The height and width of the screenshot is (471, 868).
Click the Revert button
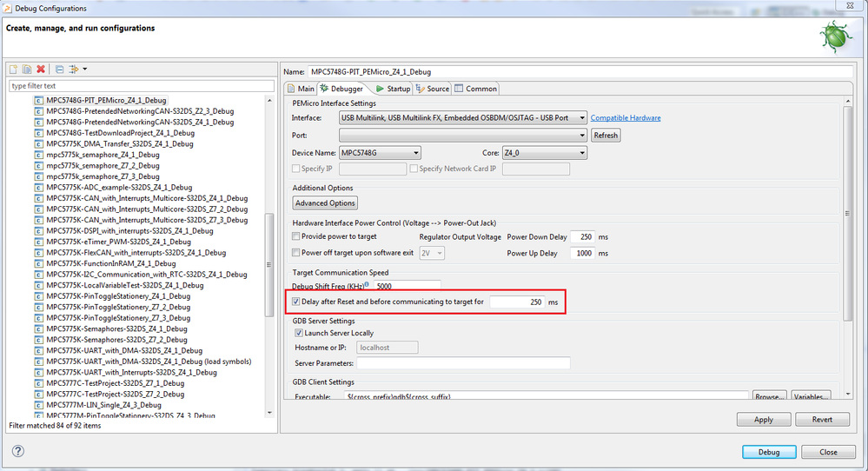pyautogui.click(x=822, y=420)
